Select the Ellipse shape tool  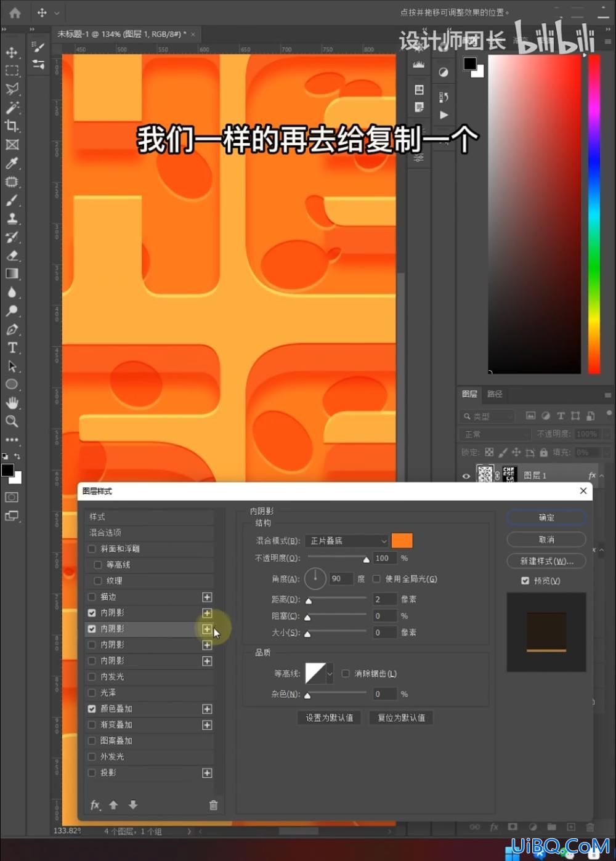[x=12, y=384]
